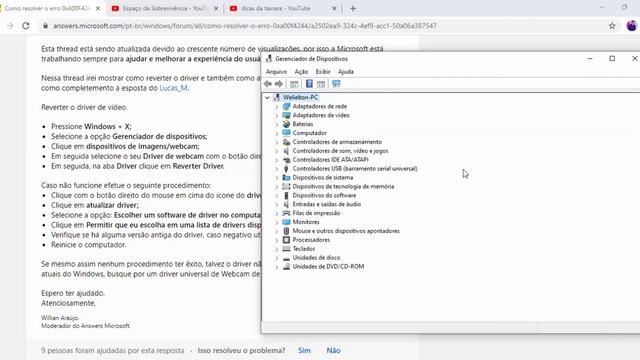This screenshot has width=640, height=360.
Task: Click the toolbar icon right of Help icon
Action: [x=321, y=84]
